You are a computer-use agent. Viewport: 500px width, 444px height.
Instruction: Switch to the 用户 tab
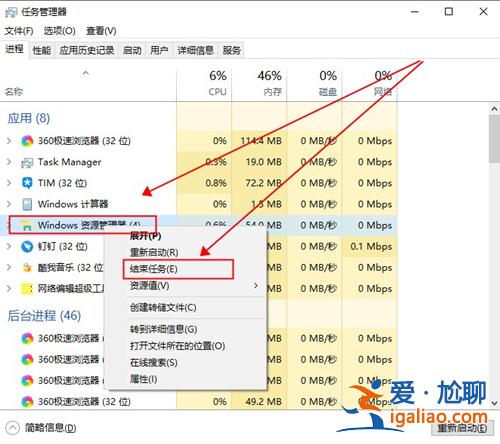[x=159, y=50]
